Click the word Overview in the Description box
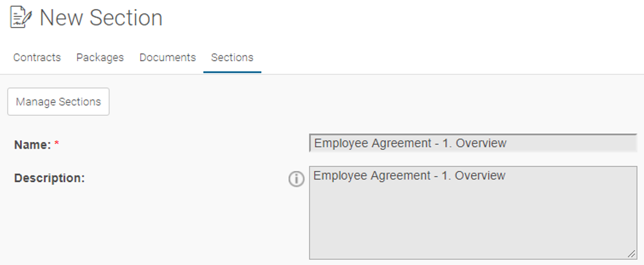 click(x=480, y=176)
